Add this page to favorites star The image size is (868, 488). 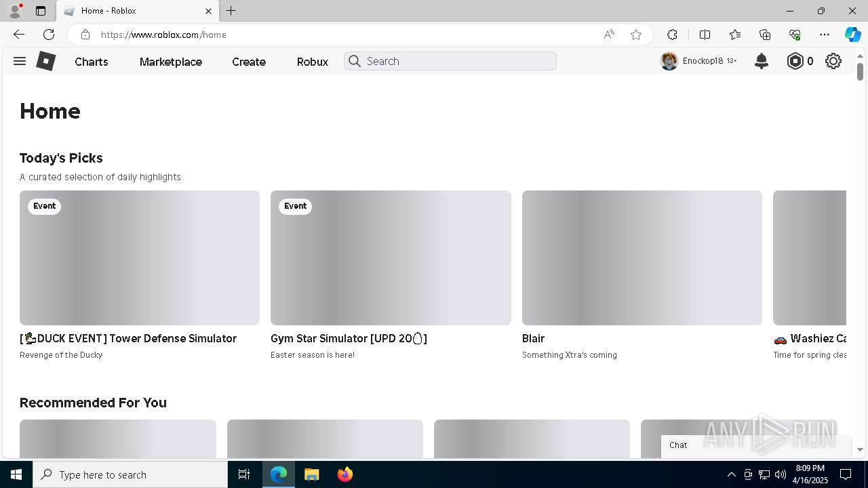[x=636, y=35]
